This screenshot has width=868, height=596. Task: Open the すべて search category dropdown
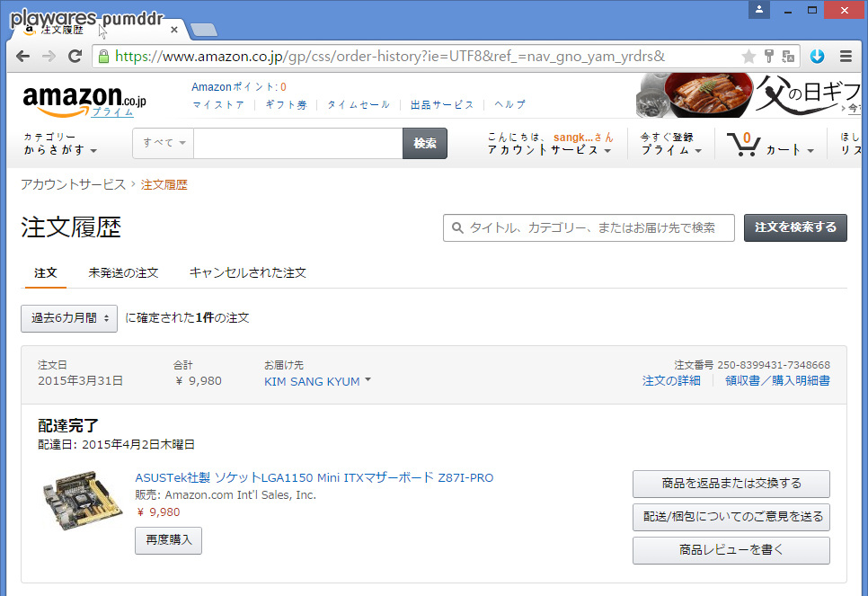pyautogui.click(x=164, y=143)
